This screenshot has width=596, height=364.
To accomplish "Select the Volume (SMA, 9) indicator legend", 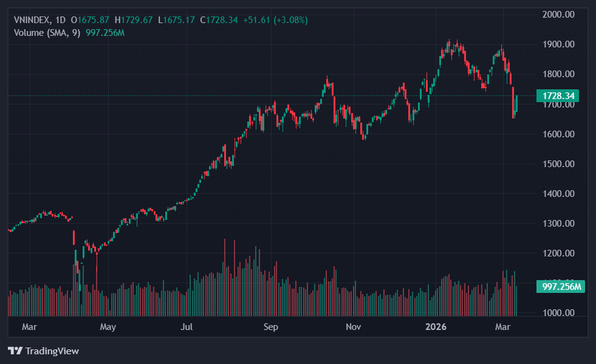I will [x=47, y=32].
